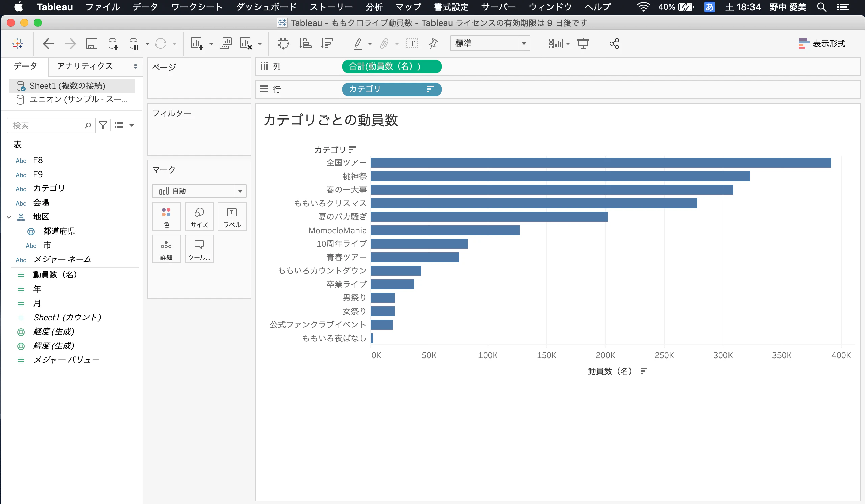This screenshot has width=865, height=504.
Task: Click the 合計(動員数（名）) pill in Columns
Action: click(x=392, y=67)
